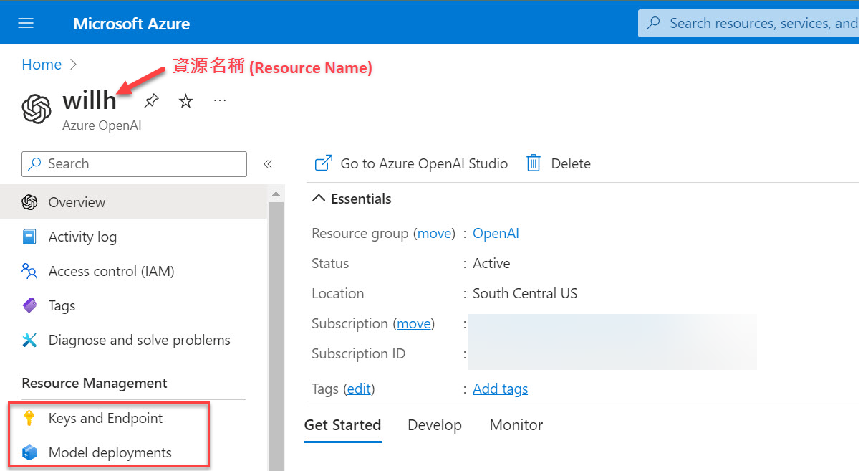Focus the sidebar Search field
The width and height of the screenshot is (868, 471).
[135, 164]
